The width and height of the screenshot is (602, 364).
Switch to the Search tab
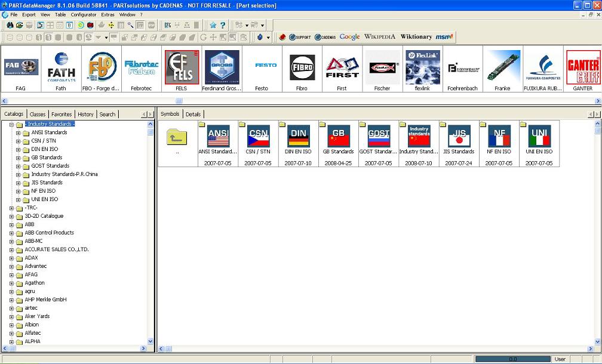pos(107,114)
